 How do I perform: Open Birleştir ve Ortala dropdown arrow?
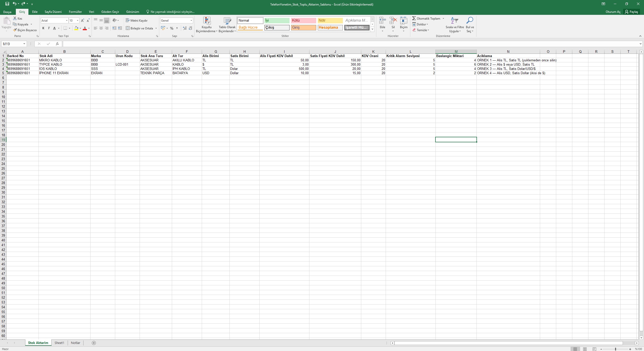(x=156, y=28)
